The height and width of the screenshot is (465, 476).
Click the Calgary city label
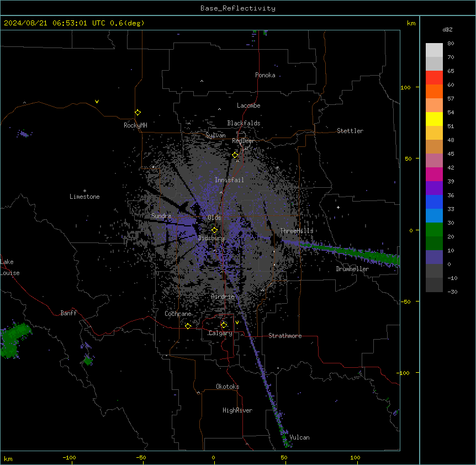tap(220, 333)
